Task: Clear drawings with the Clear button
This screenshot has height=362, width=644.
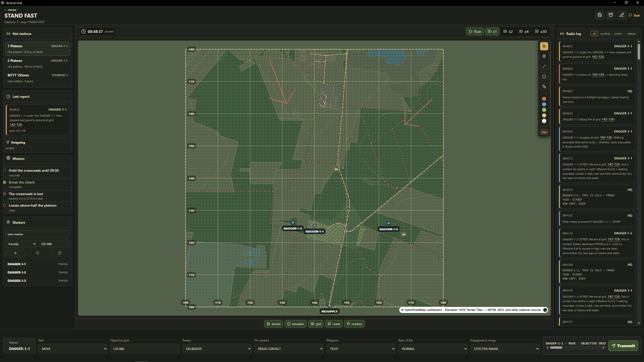Action: pyautogui.click(x=544, y=132)
